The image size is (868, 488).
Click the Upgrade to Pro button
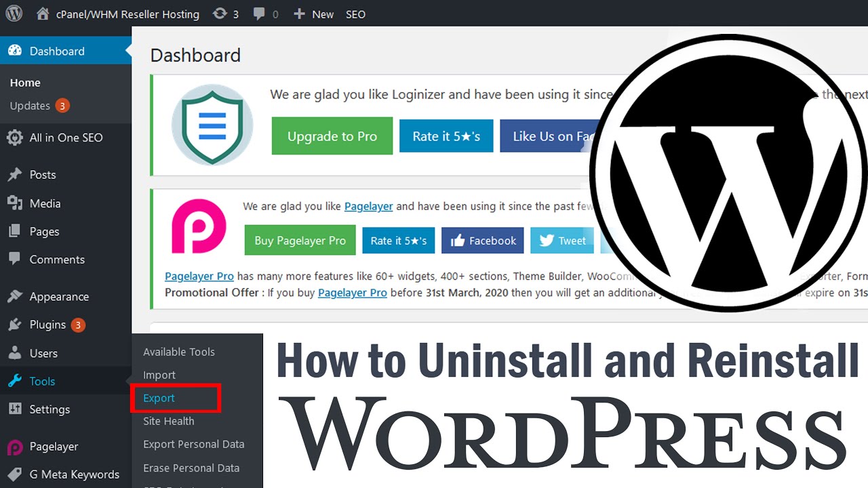point(332,136)
